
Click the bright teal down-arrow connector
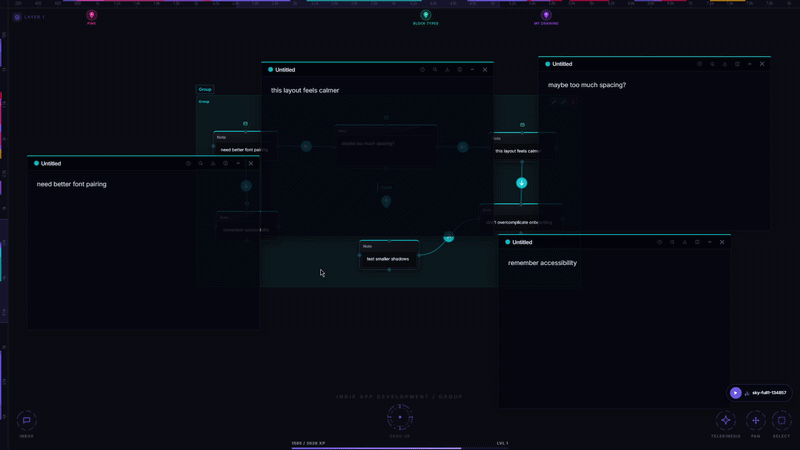[521, 183]
